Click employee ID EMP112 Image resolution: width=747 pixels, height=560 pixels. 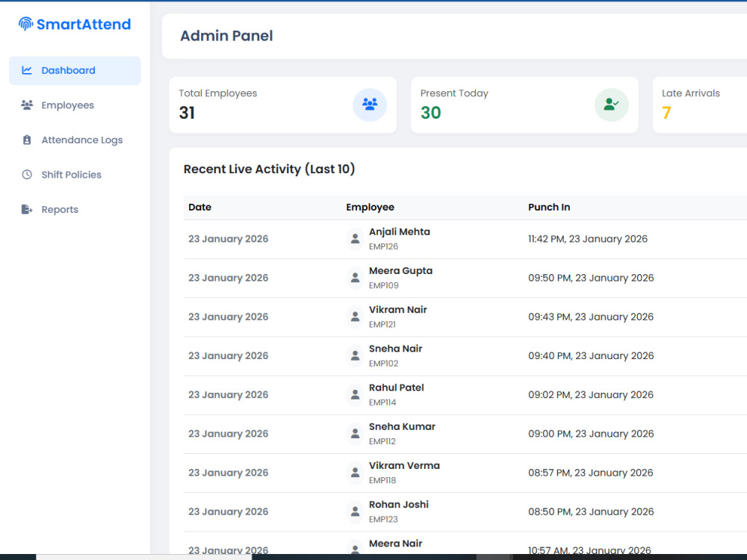click(382, 442)
